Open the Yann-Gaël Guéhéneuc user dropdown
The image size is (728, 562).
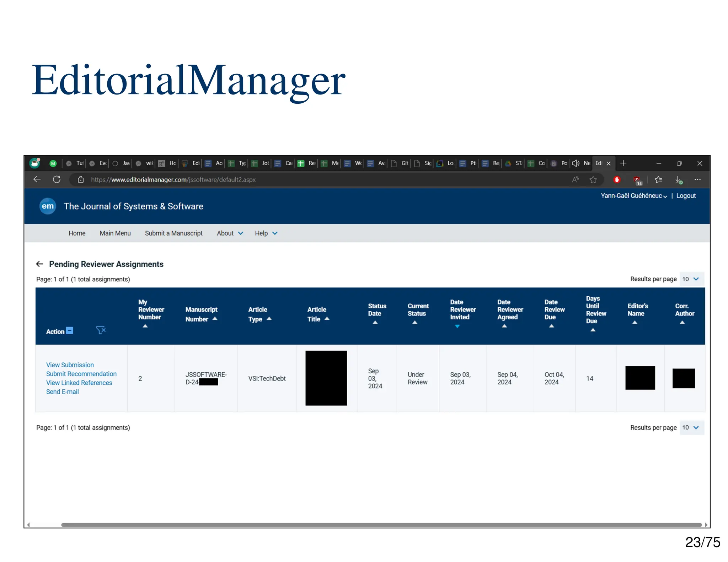pos(634,196)
